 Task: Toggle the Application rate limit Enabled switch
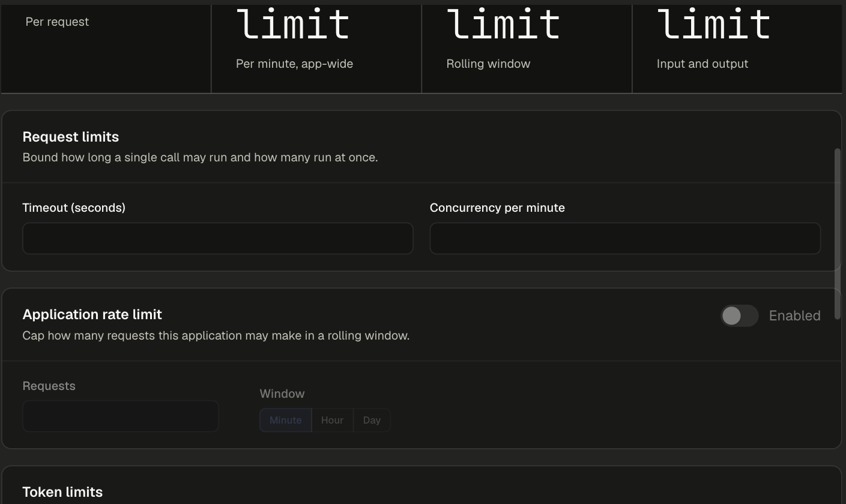point(739,316)
